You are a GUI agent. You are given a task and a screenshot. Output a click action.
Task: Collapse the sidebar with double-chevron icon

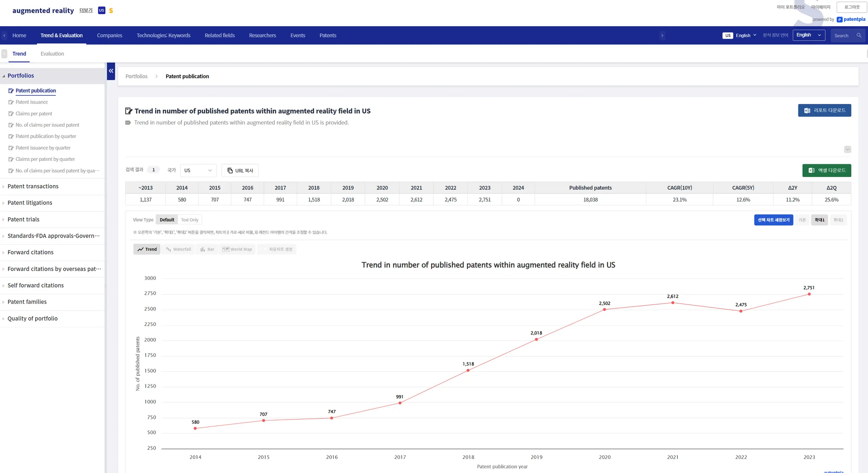click(111, 71)
